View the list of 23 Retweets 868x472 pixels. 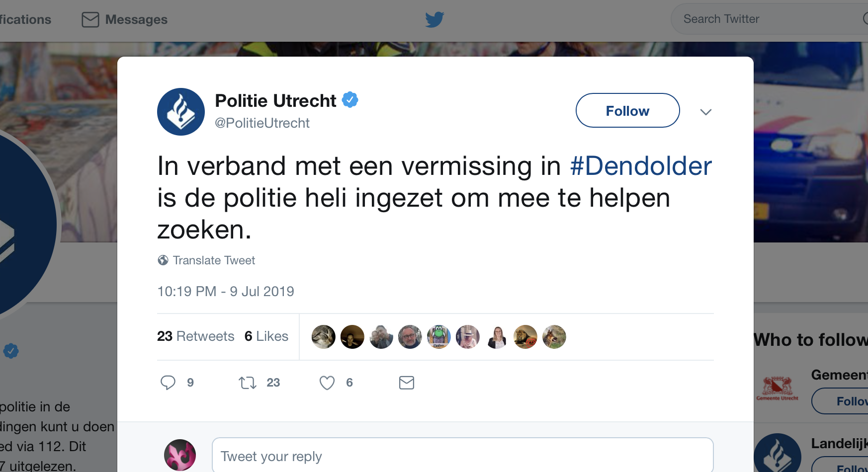coord(196,336)
